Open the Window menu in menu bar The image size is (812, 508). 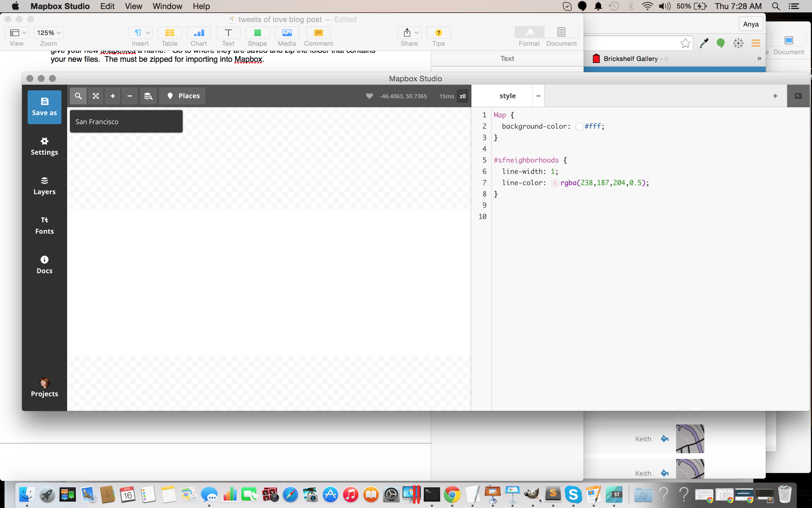pyautogui.click(x=168, y=6)
